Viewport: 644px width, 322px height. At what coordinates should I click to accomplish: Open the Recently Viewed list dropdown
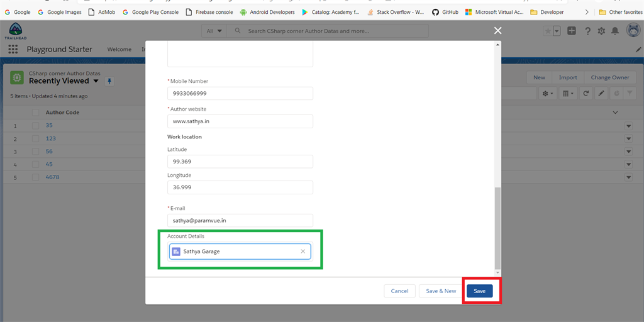96,81
